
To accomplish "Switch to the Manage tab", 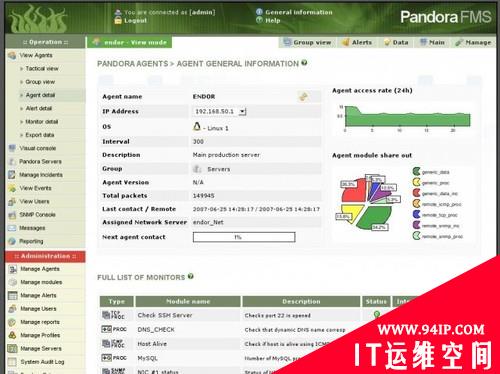I will tap(473, 42).
